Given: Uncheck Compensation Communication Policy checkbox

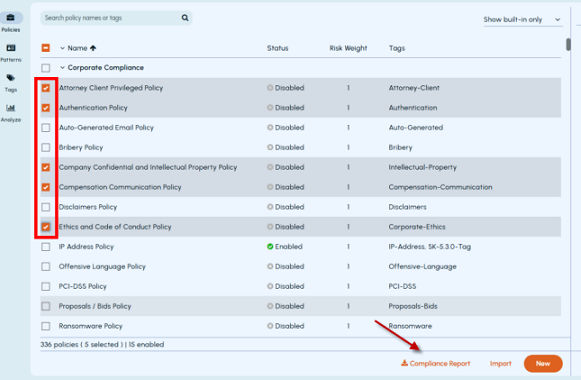Looking at the screenshot, I should [x=46, y=187].
